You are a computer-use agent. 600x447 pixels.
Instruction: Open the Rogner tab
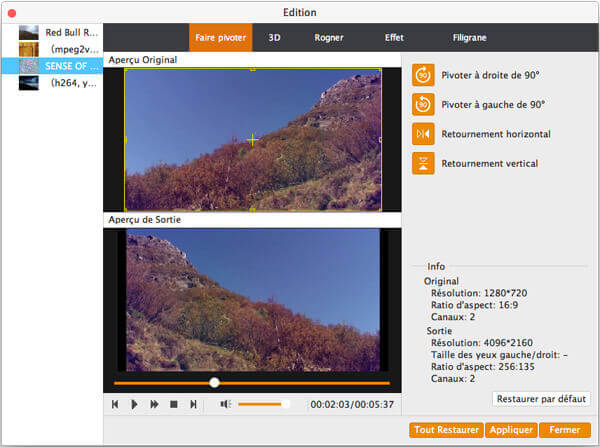[329, 38]
